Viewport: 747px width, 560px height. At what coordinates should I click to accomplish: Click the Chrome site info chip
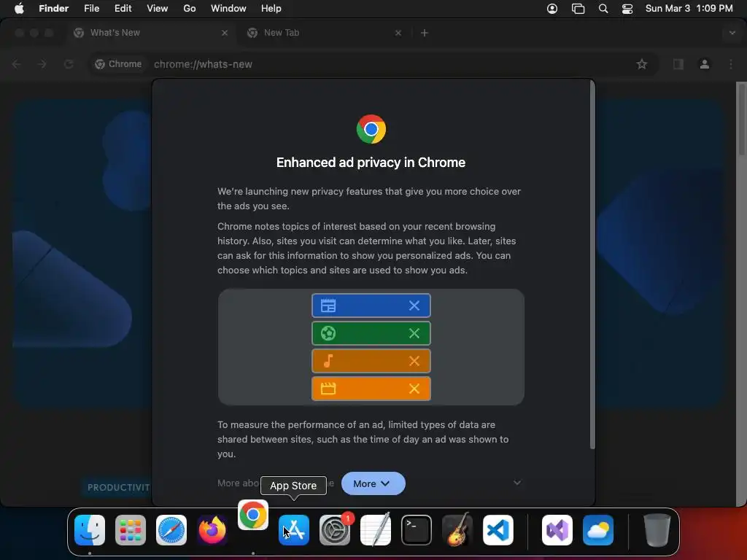tap(119, 64)
